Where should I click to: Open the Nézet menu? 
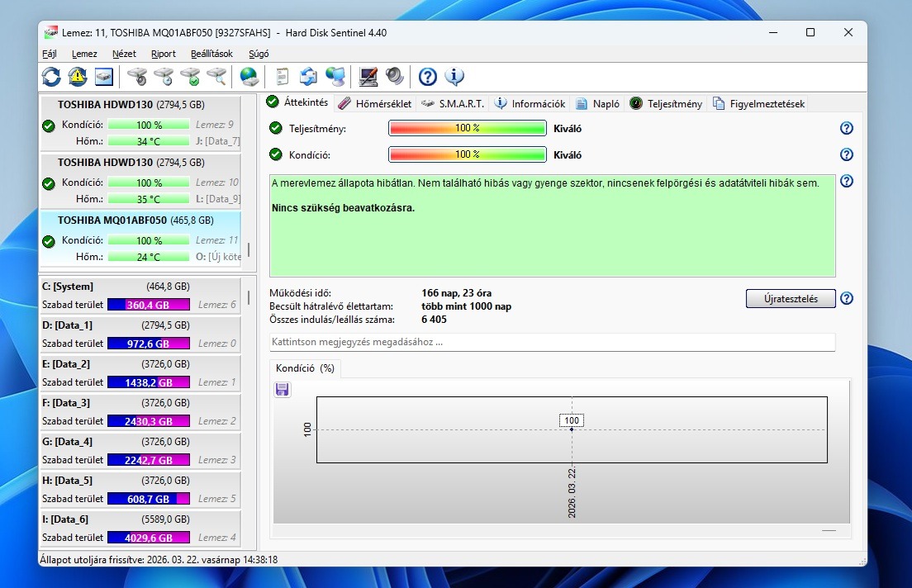click(x=124, y=54)
